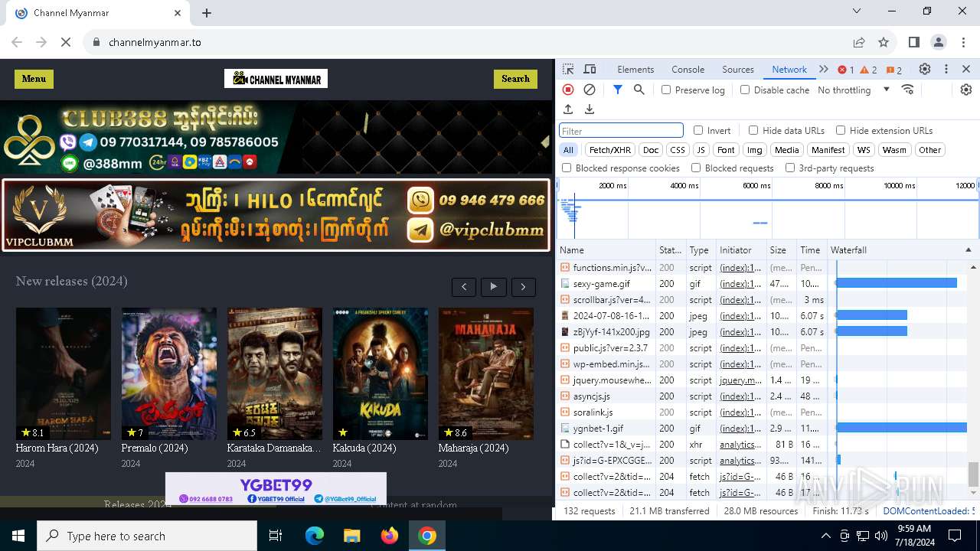Open Maharaja (2024) poster
This screenshot has height=551, width=980.
pyautogui.click(x=485, y=373)
